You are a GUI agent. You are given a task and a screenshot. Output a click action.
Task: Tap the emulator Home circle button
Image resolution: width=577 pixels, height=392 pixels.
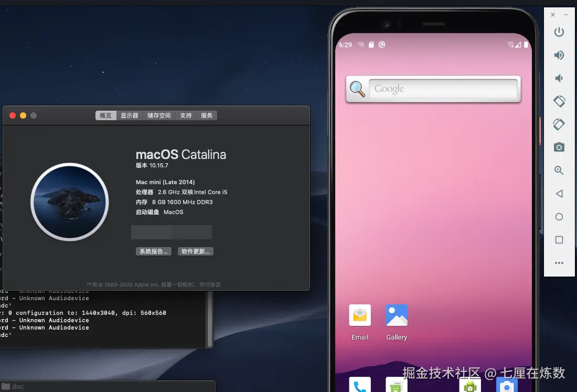[559, 217]
